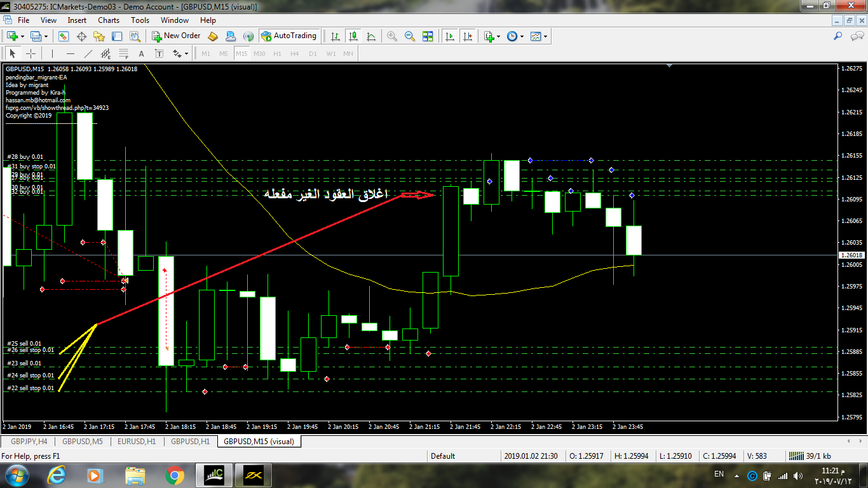Image resolution: width=868 pixels, height=488 pixels.
Task: Expand the Indicators list dropdown arrow
Action: pos(498,37)
